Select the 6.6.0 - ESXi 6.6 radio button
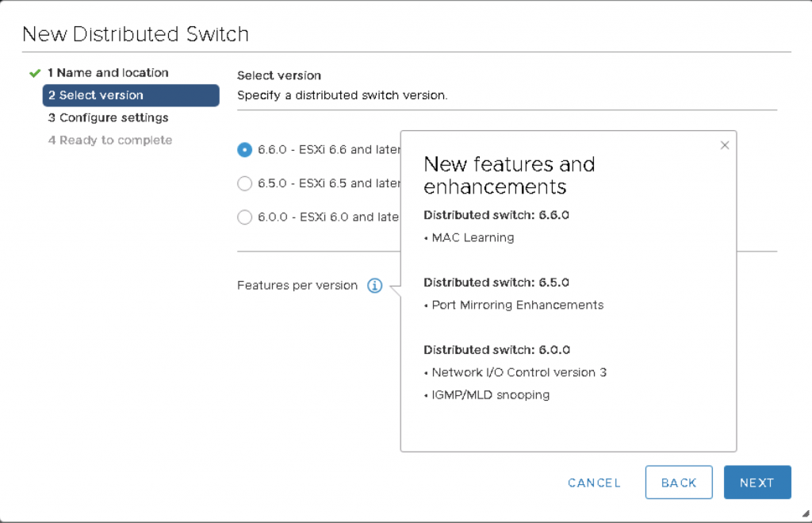Screen dimensions: 812x523 click(245, 149)
